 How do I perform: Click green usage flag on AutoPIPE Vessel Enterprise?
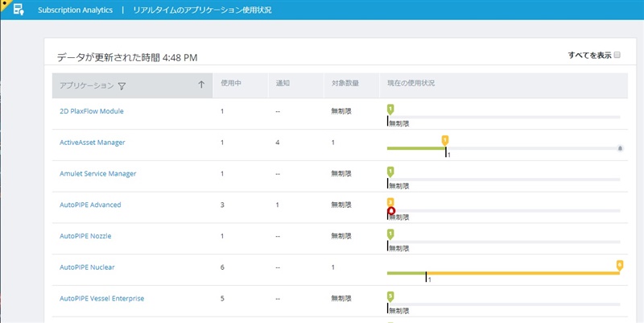click(390, 296)
